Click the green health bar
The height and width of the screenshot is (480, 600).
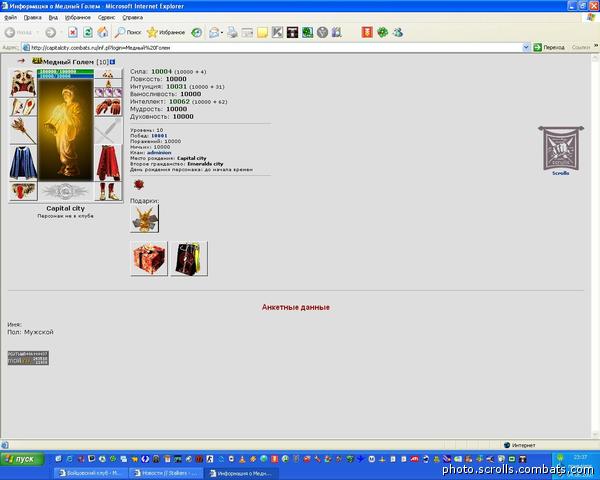point(66,72)
